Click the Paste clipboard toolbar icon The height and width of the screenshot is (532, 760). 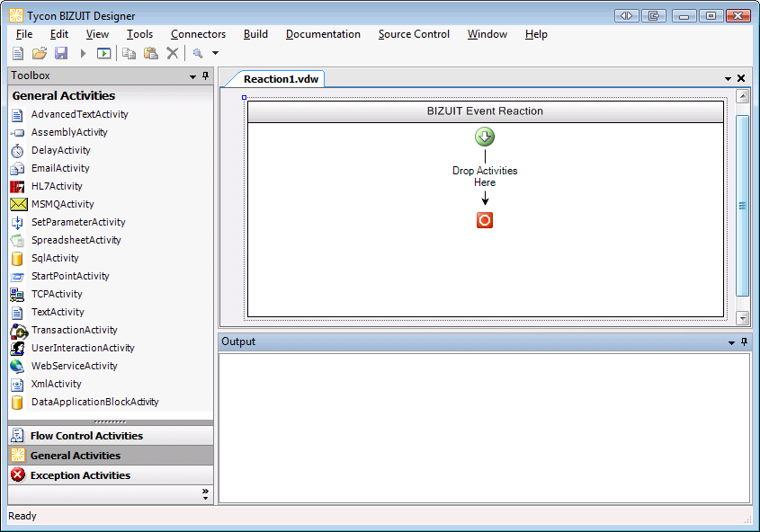[x=151, y=53]
